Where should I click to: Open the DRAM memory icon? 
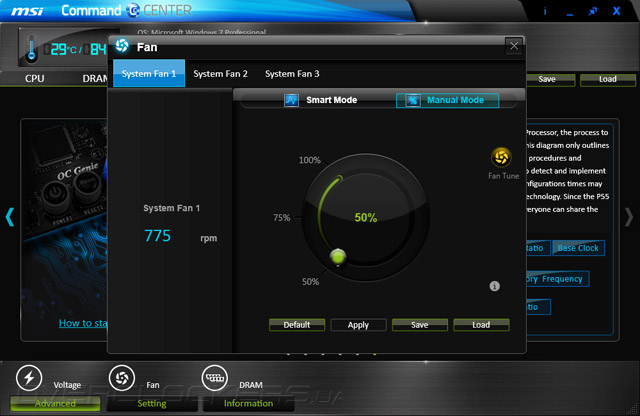point(215,378)
